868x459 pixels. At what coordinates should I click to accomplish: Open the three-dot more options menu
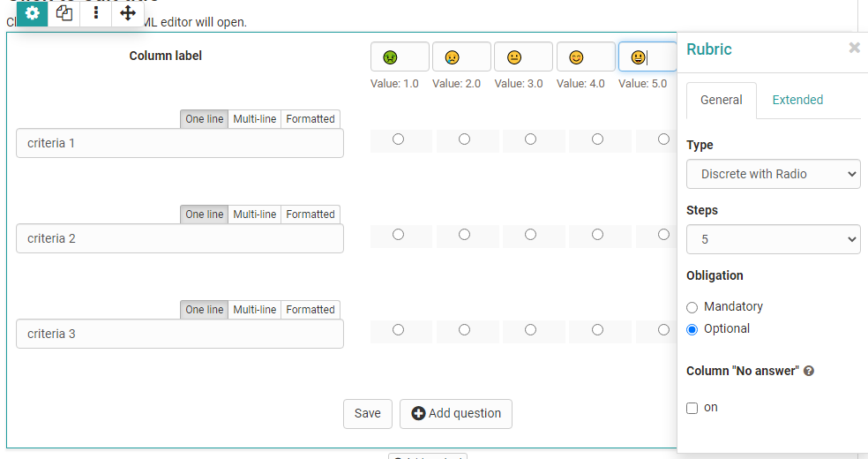[x=96, y=13]
